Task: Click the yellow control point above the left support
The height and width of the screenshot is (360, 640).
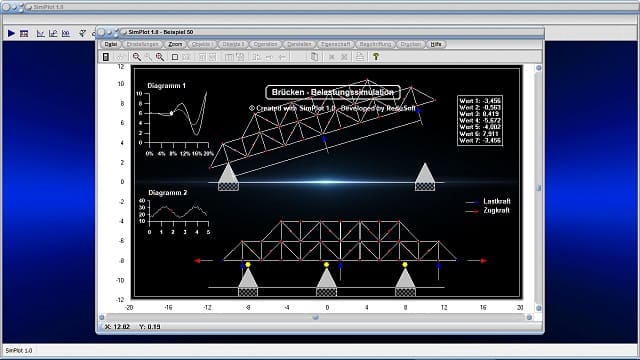Action: click(248, 265)
